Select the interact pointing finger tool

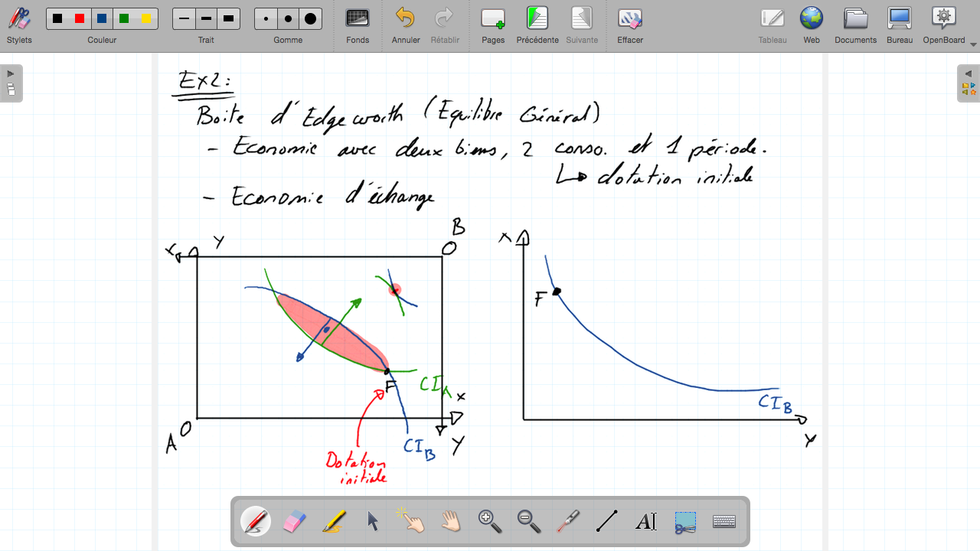pyautogui.click(x=412, y=520)
